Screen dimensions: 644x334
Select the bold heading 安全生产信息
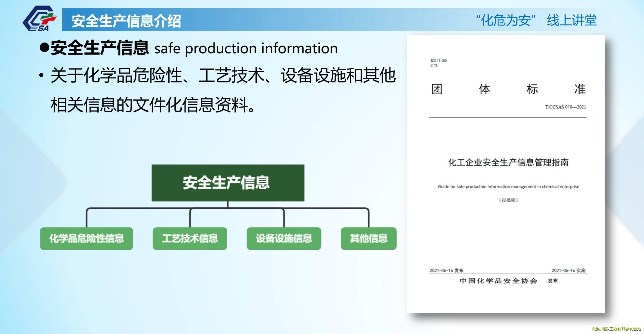[x=100, y=48]
